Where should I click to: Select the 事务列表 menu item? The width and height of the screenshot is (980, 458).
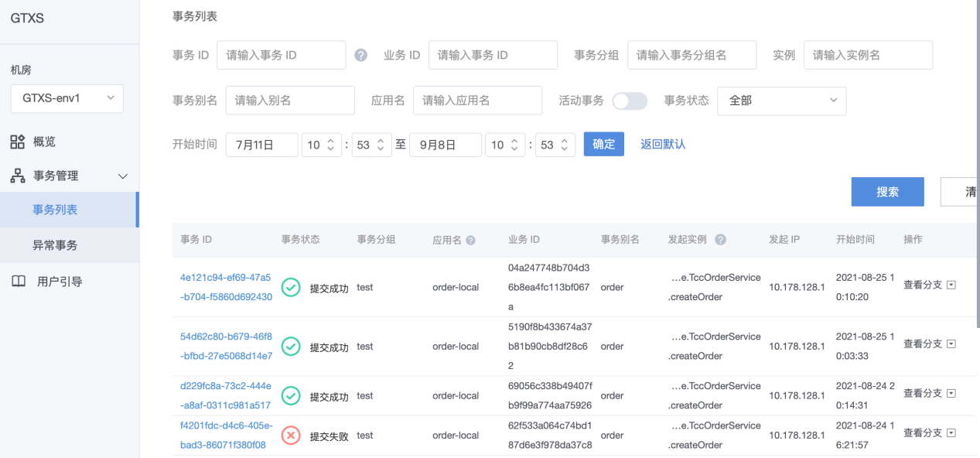pos(55,210)
